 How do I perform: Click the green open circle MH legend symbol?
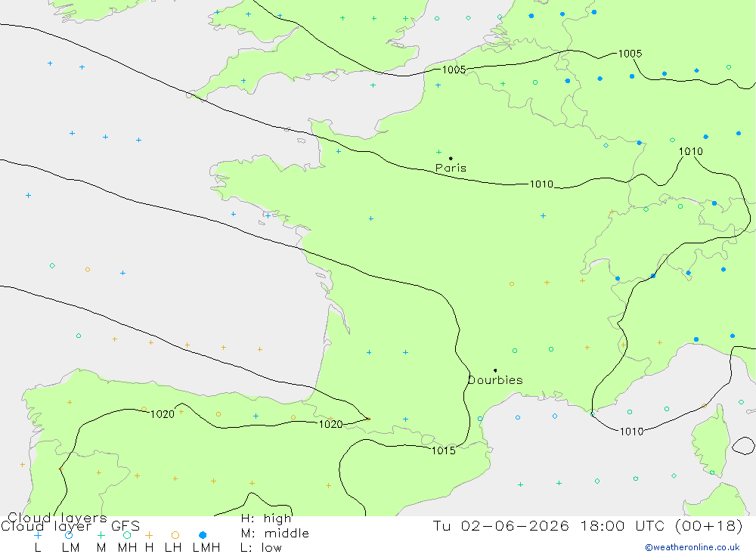[127, 535]
